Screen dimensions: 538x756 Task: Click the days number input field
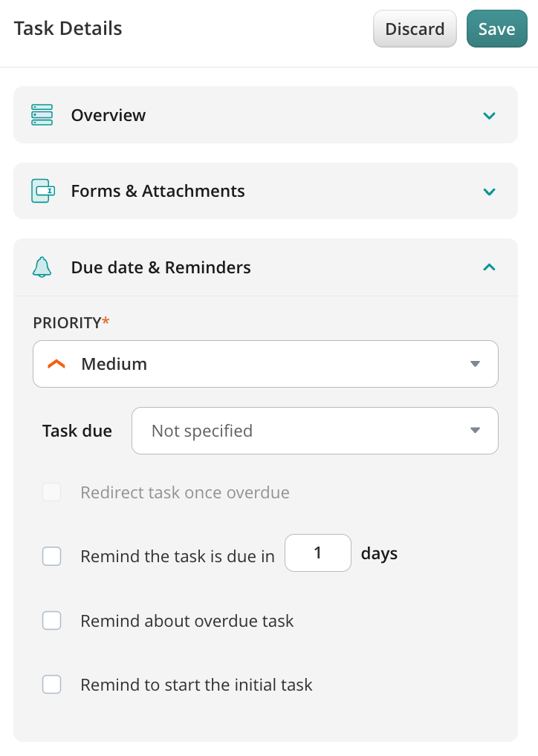pyautogui.click(x=318, y=553)
